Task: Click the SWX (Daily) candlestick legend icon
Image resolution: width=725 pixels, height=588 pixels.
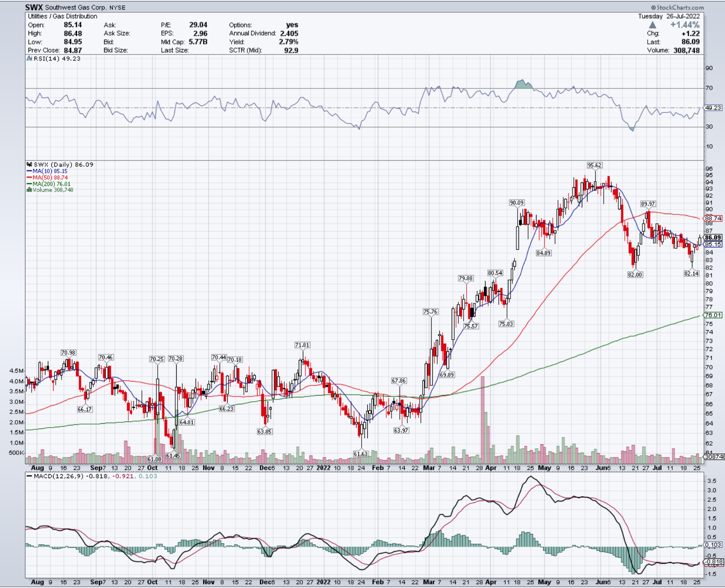Action: 29,164
